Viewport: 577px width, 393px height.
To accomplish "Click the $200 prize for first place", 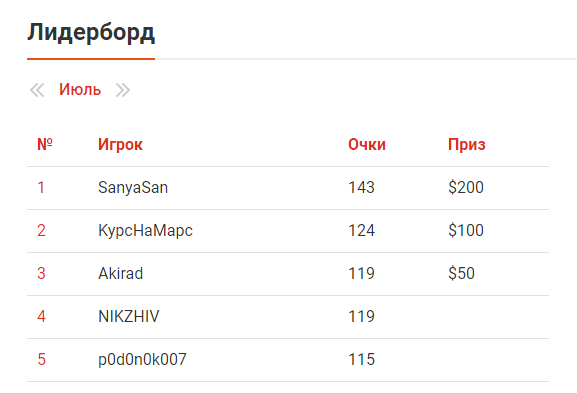I will tap(466, 187).
